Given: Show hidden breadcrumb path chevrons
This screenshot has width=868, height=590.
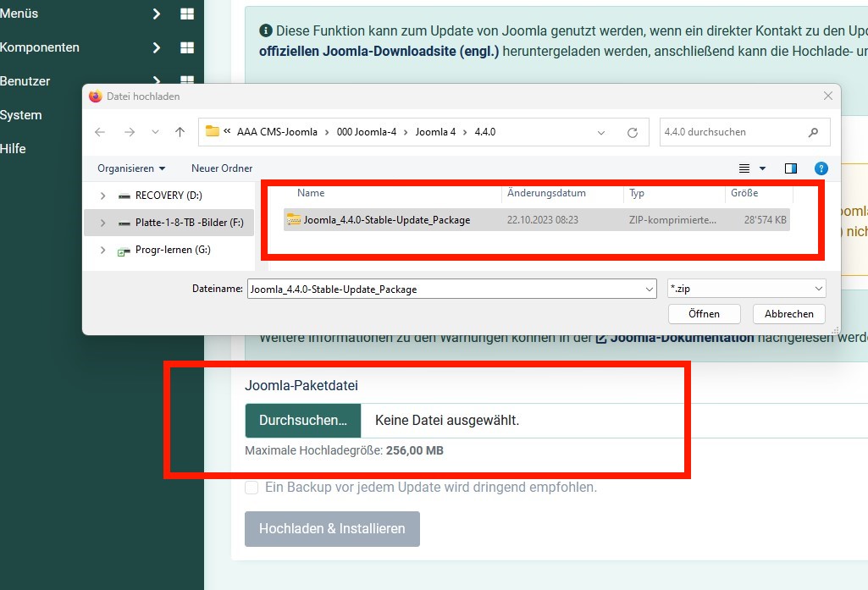Looking at the screenshot, I should click(227, 131).
